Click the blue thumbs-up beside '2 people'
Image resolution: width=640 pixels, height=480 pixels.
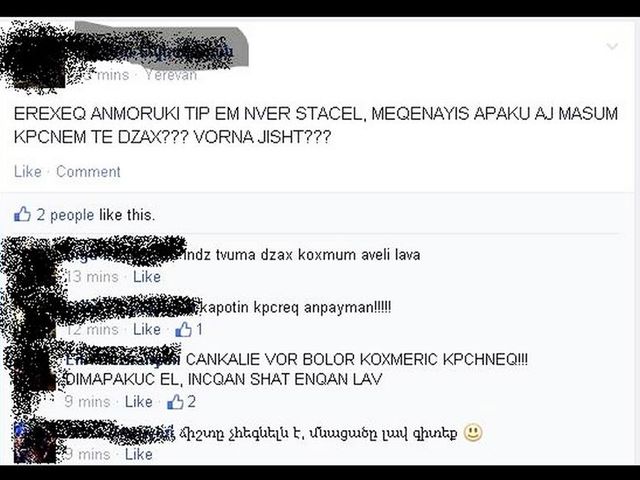pyautogui.click(x=22, y=214)
